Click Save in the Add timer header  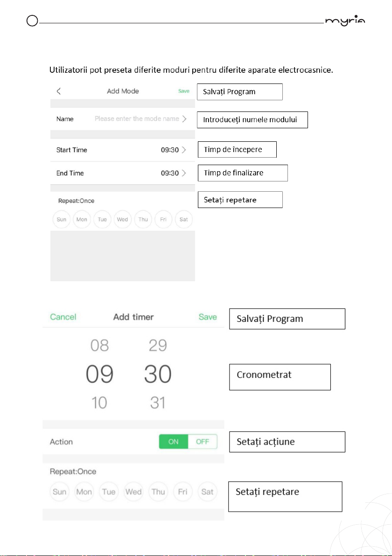pos(208,317)
